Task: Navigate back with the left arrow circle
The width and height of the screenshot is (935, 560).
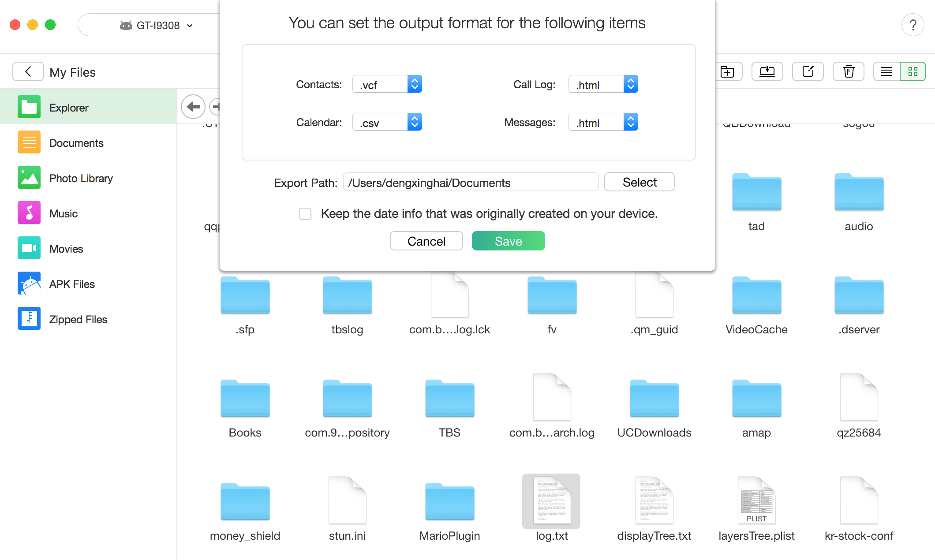Action: coord(193,106)
